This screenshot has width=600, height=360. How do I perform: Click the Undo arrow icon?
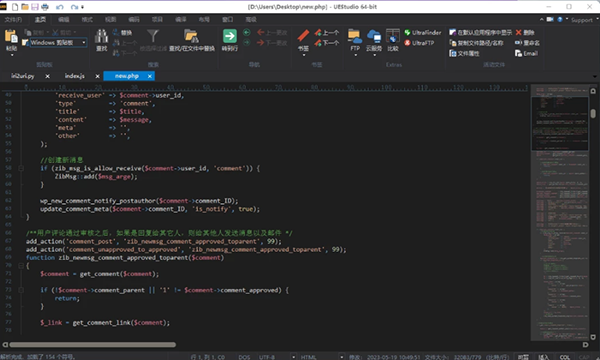(x=60, y=7)
